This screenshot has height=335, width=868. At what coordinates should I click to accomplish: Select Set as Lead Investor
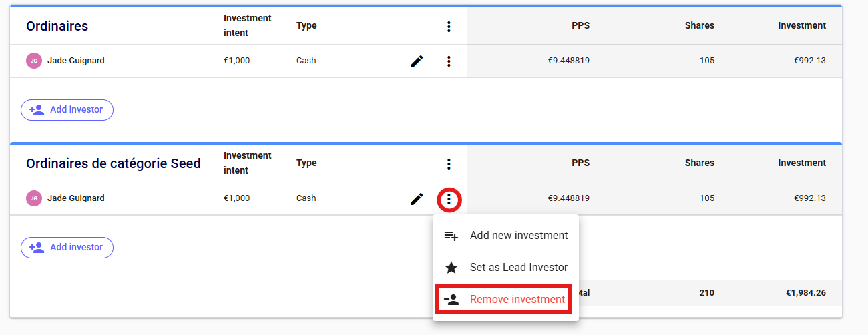click(x=518, y=268)
